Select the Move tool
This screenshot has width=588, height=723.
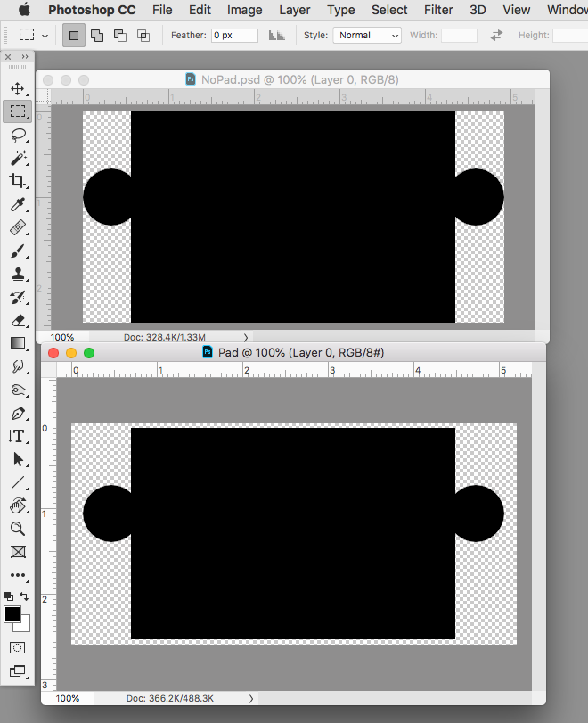[x=18, y=88]
